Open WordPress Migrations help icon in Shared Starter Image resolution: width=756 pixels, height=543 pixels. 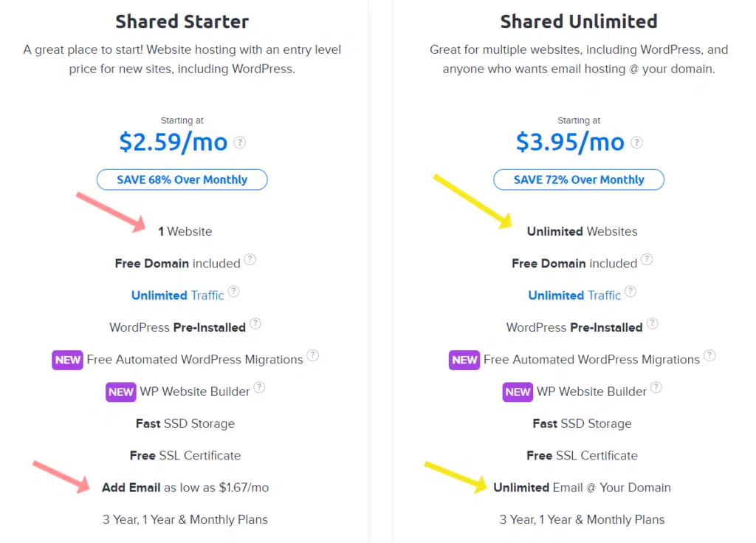312,356
